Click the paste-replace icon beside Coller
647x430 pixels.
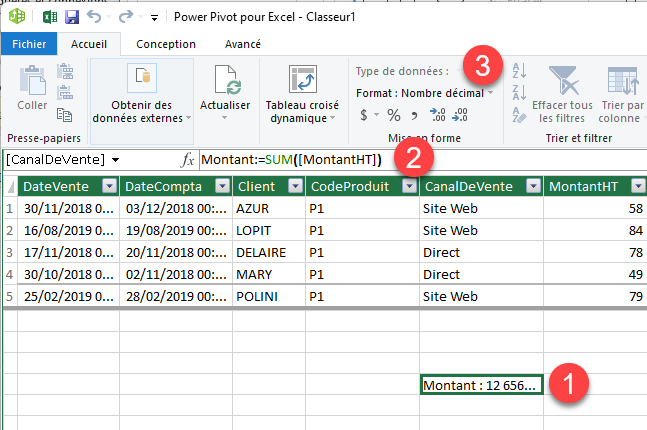coord(65,92)
